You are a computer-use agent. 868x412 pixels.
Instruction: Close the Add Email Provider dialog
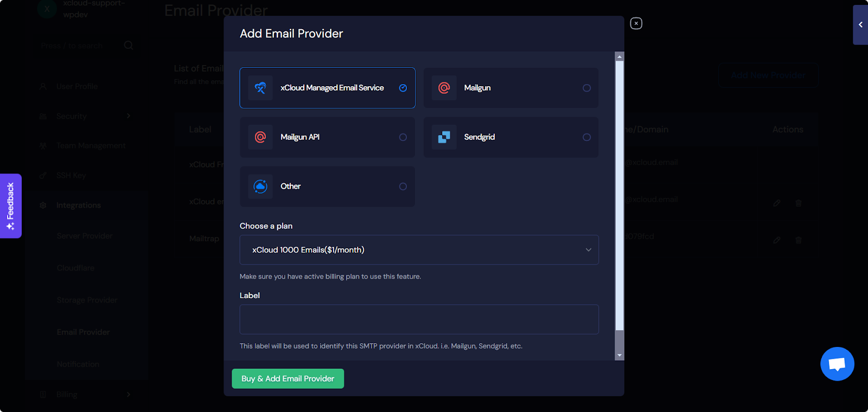tap(636, 23)
